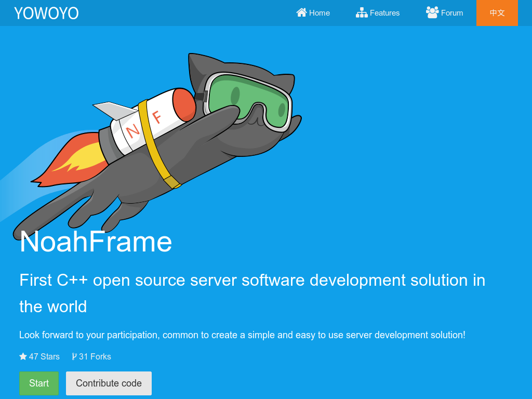Open the Home nav link
532x399 pixels.
tap(313, 13)
